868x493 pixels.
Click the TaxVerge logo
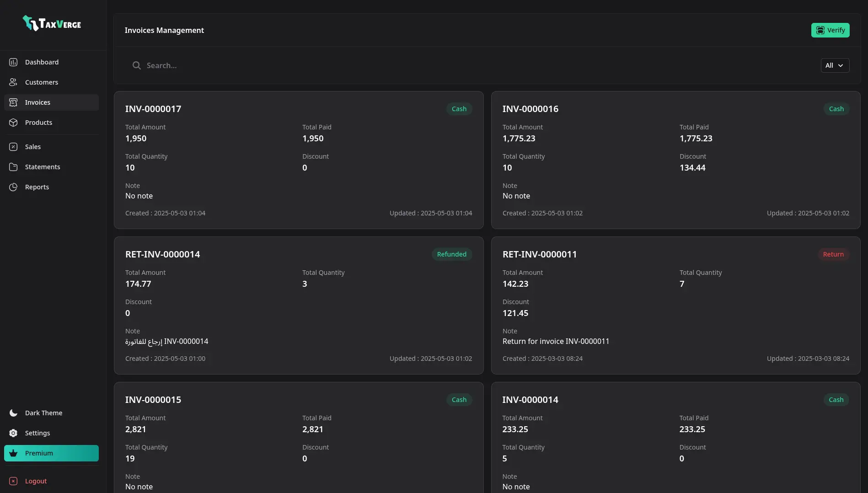(51, 23)
